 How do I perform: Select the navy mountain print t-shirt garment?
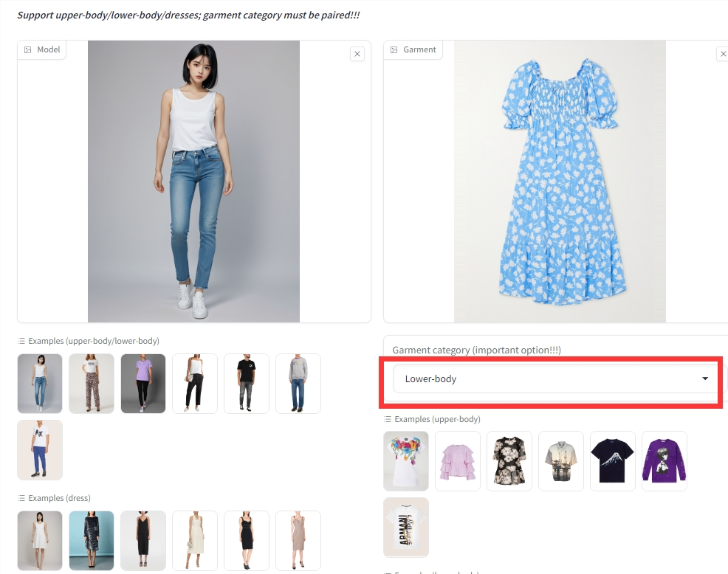(613, 461)
